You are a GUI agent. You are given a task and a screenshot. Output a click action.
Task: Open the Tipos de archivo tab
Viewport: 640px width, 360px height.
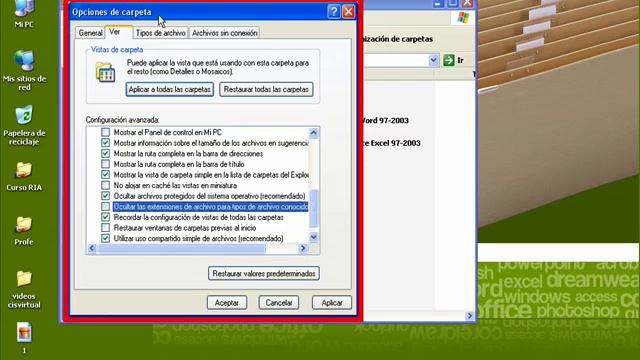pos(160,33)
